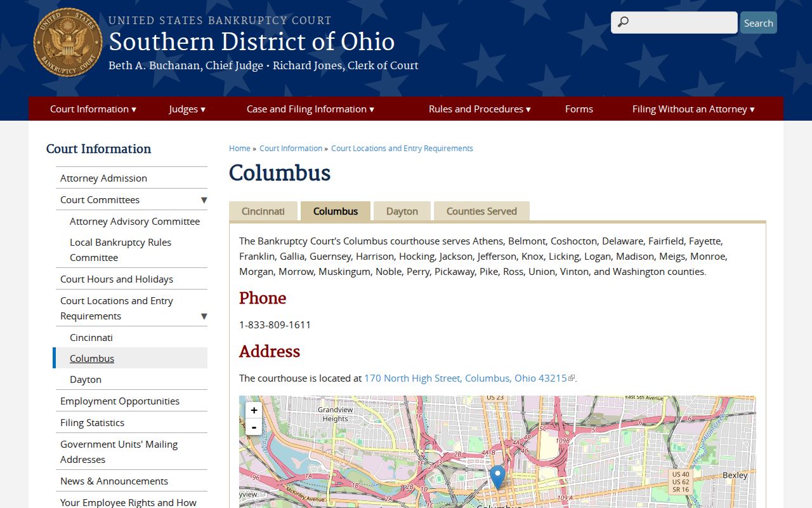
Task: Click the blue map marker pin
Action: [497, 477]
